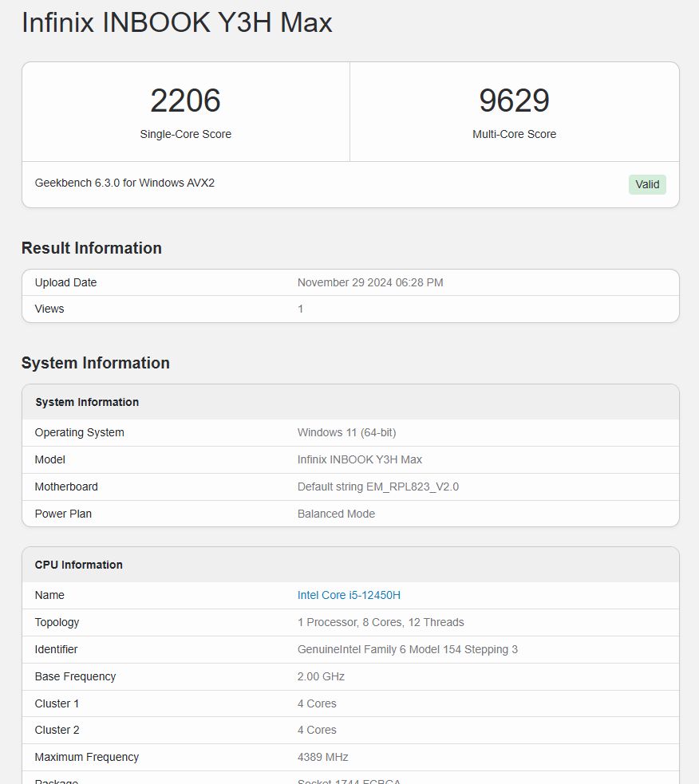Select the 'Motherboard' row label
Image resolution: width=699 pixels, height=784 pixels.
click(66, 487)
